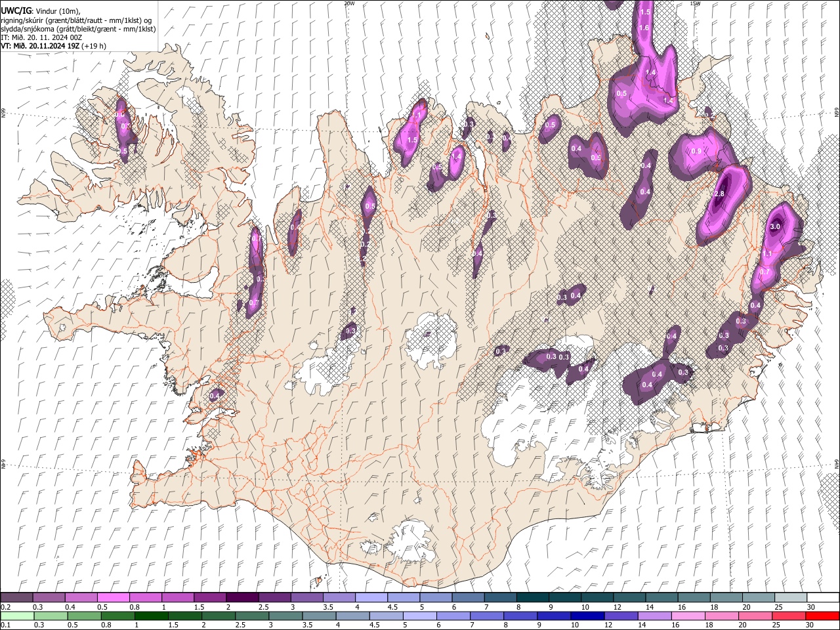
Task: Select the '1.6' value in the northern band
Action: (644, 28)
